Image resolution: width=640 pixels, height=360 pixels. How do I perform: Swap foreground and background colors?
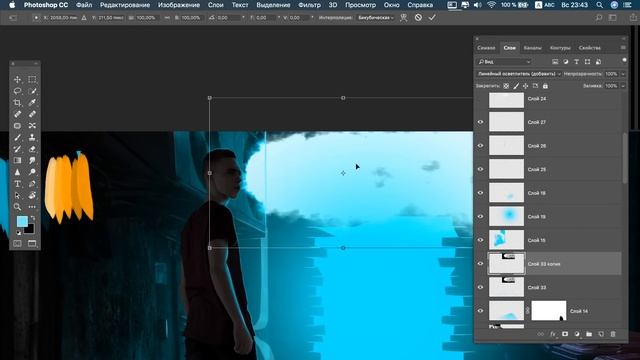[x=33, y=219]
